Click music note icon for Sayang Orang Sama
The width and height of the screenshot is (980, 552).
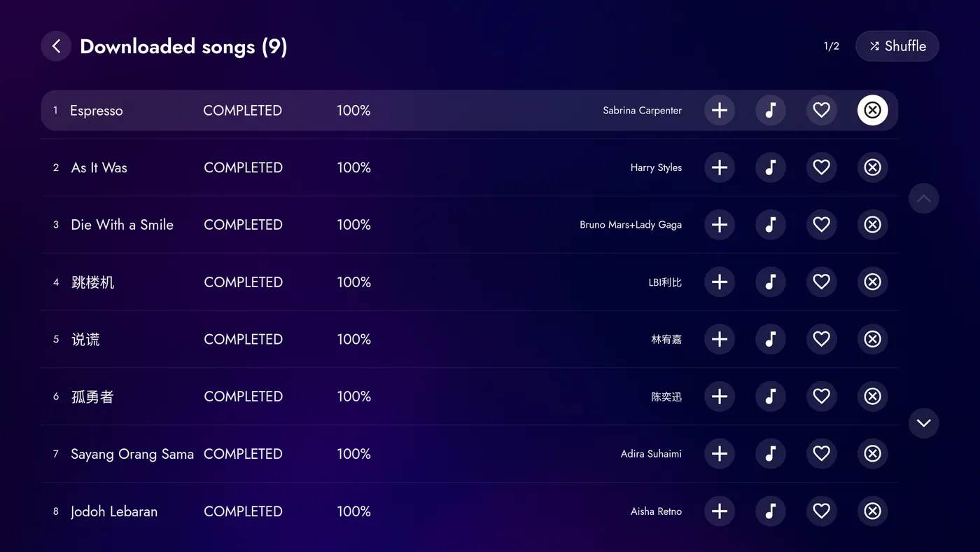click(770, 454)
